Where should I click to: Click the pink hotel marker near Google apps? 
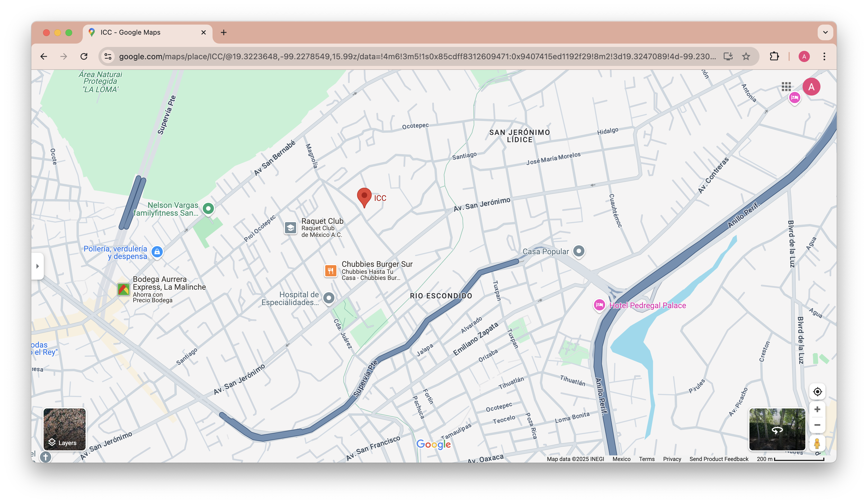click(x=794, y=98)
